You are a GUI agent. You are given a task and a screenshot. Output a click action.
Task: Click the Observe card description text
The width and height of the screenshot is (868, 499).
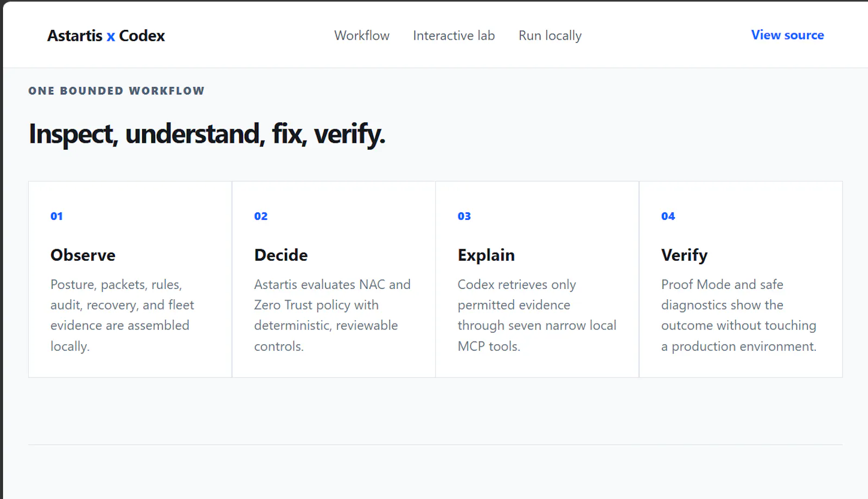pos(122,315)
